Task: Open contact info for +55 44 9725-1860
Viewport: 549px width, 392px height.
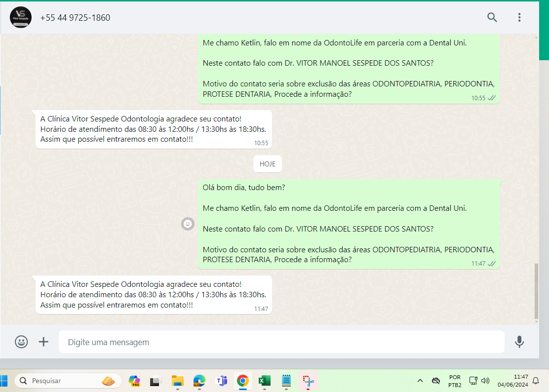Action: point(75,18)
